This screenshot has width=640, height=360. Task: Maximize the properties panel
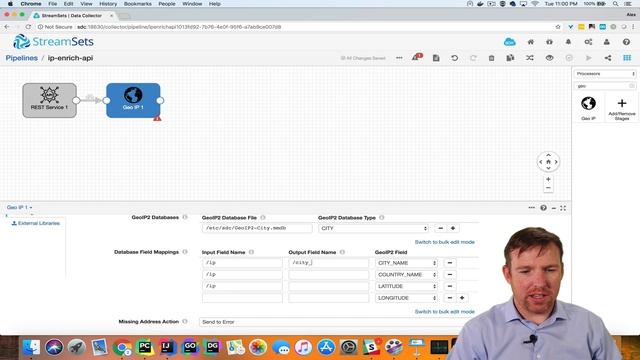[x=563, y=208]
